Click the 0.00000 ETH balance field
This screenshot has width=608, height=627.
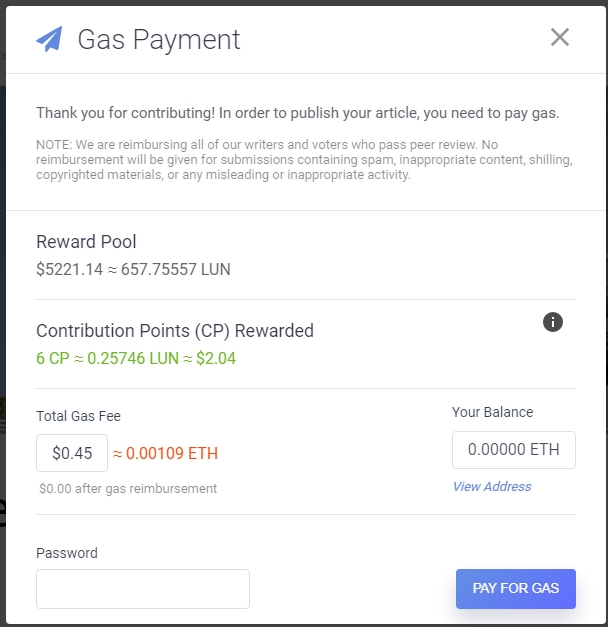click(513, 450)
